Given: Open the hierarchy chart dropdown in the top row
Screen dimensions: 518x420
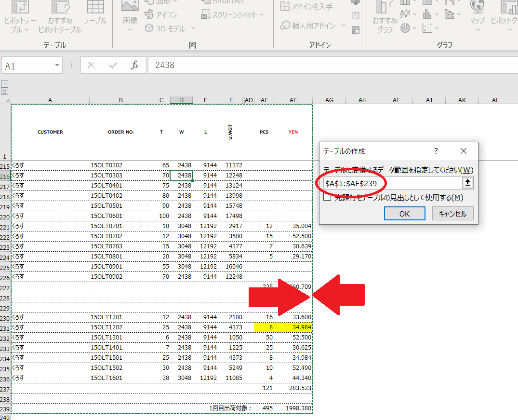Looking at the screenshot, I should [437, 1].
